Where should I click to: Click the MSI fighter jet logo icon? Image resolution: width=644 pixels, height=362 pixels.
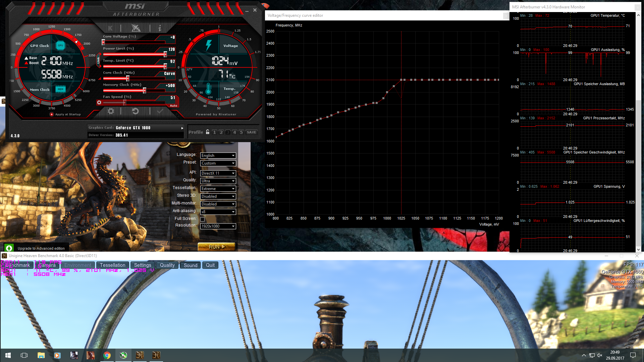[136, 28]
